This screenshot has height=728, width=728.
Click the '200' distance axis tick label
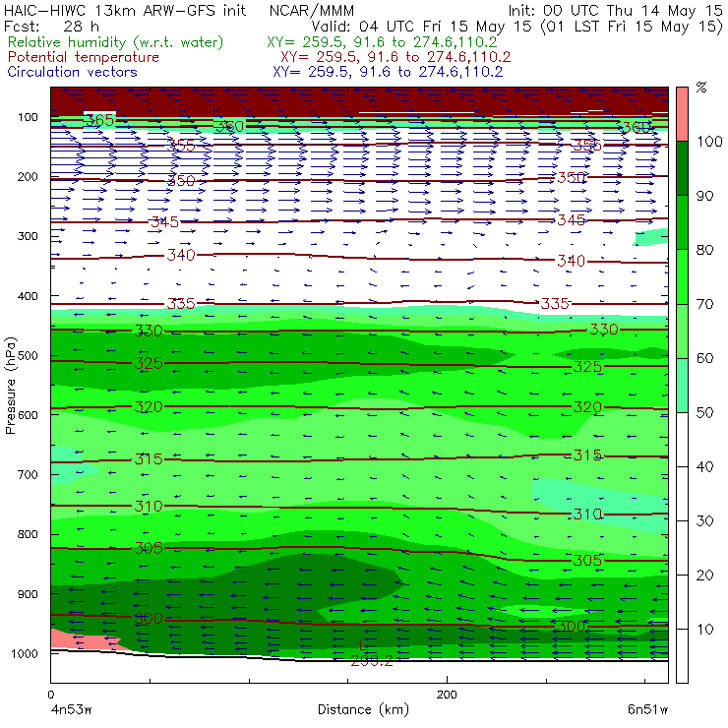(447, 695)
